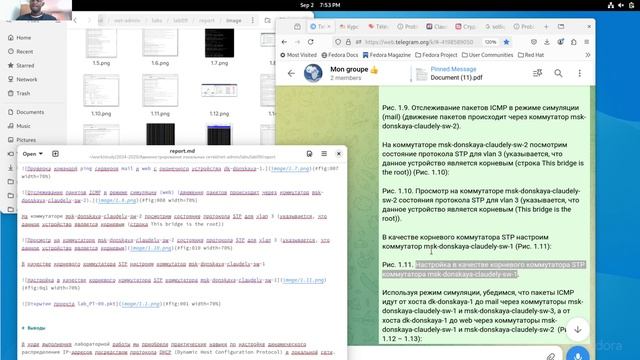
Task: Go back in Files window
Action: (x=75, y=20)
